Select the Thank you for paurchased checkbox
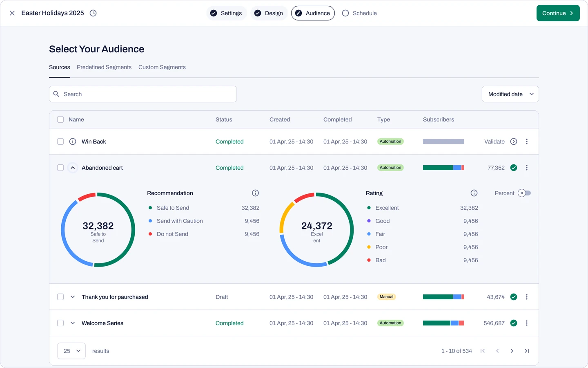The image size is (588, 368). point(60,297)
